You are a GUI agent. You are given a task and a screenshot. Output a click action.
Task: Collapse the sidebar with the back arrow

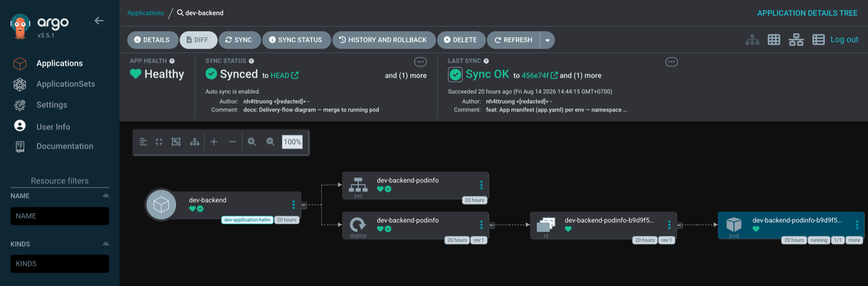[x=99, y=21]
